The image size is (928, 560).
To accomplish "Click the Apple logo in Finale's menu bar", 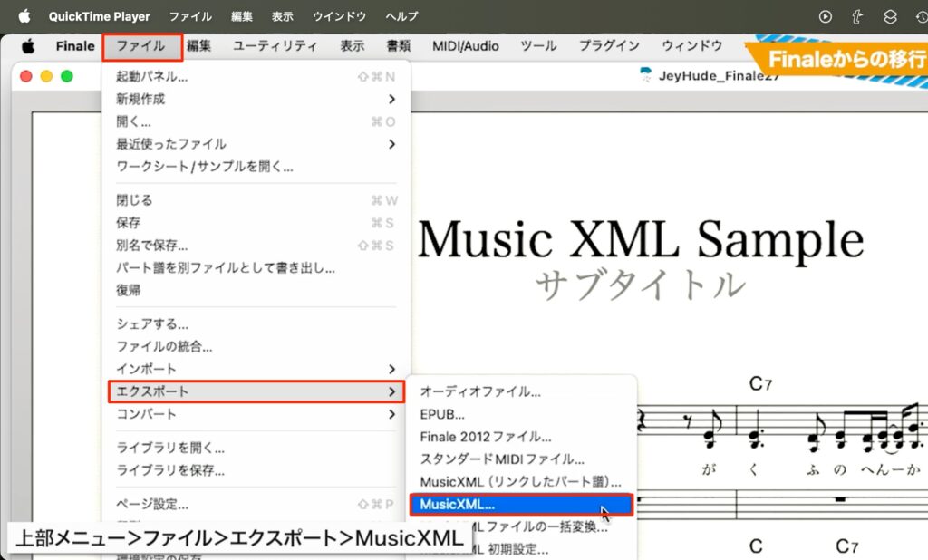I will point(28,45).
